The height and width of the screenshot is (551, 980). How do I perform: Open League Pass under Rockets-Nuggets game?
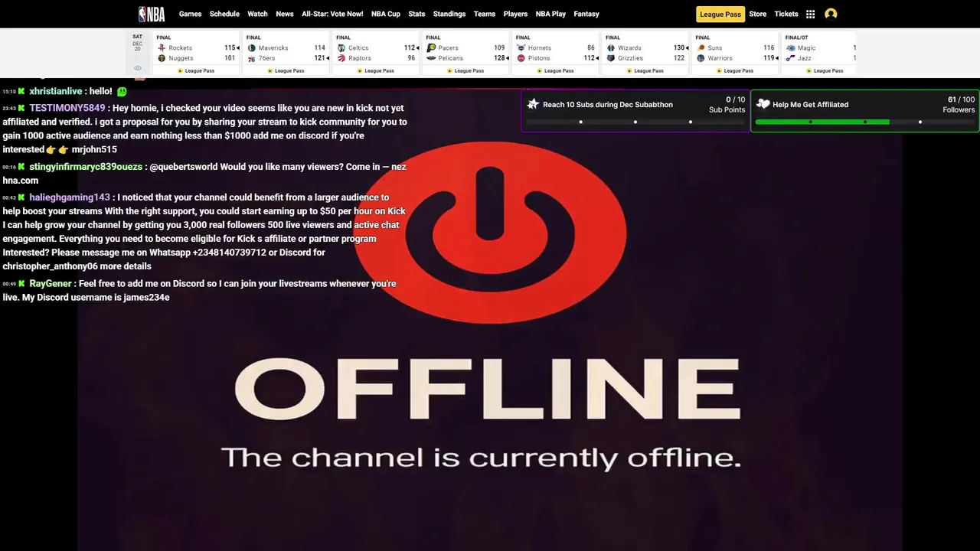[x=196, y=70]
